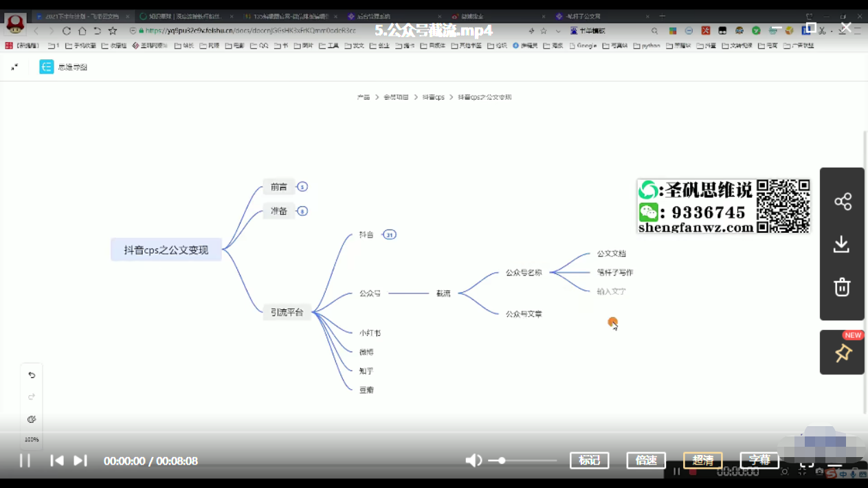Viewport: 868px width, 488px height.
Task: Click the collapse arrows icon left of 思维导图
Action: pyautogui.click(x=14, y=67)
